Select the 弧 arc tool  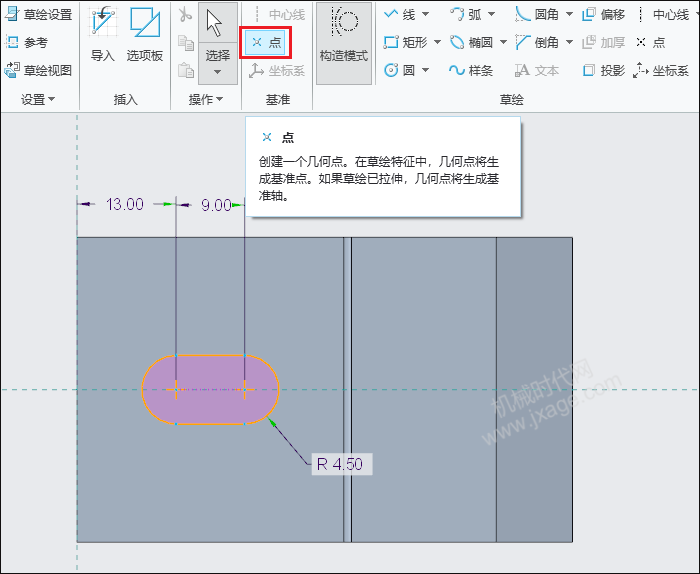tap(466, 14)
